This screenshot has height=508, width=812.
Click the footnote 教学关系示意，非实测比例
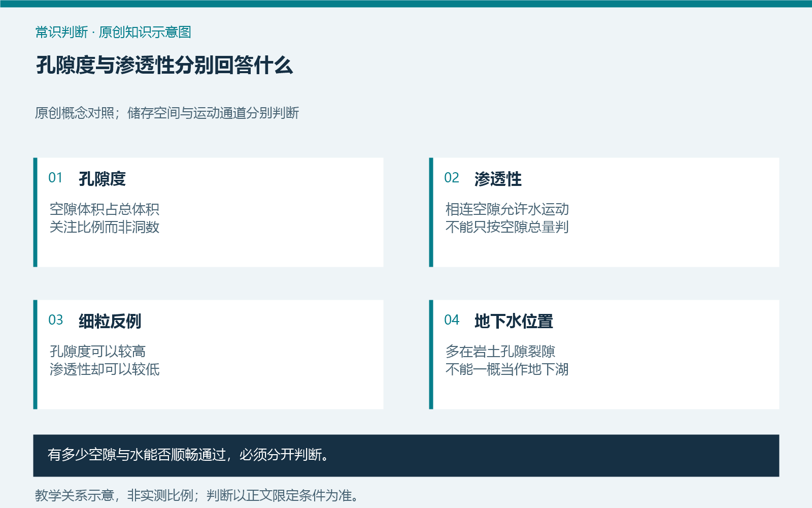tap(114, 495)
